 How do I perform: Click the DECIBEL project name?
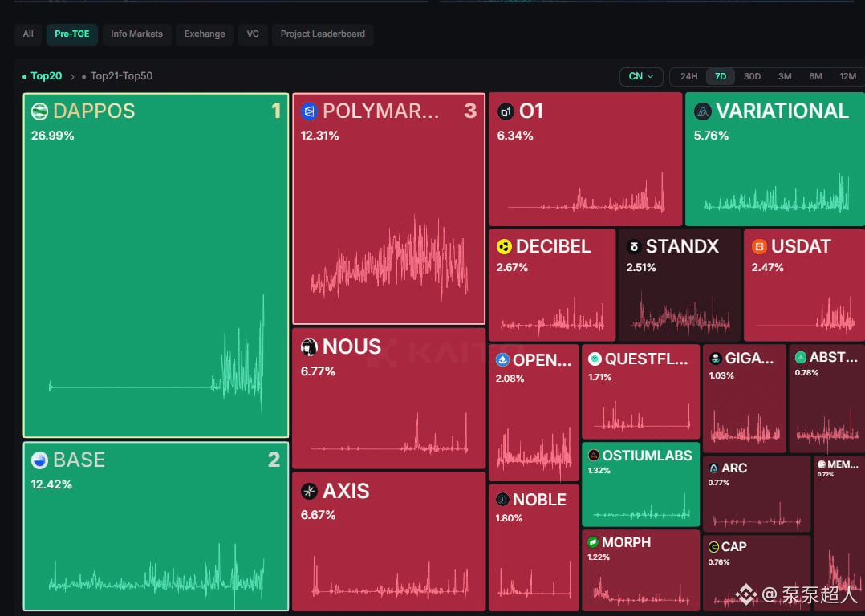coord(554,246)
